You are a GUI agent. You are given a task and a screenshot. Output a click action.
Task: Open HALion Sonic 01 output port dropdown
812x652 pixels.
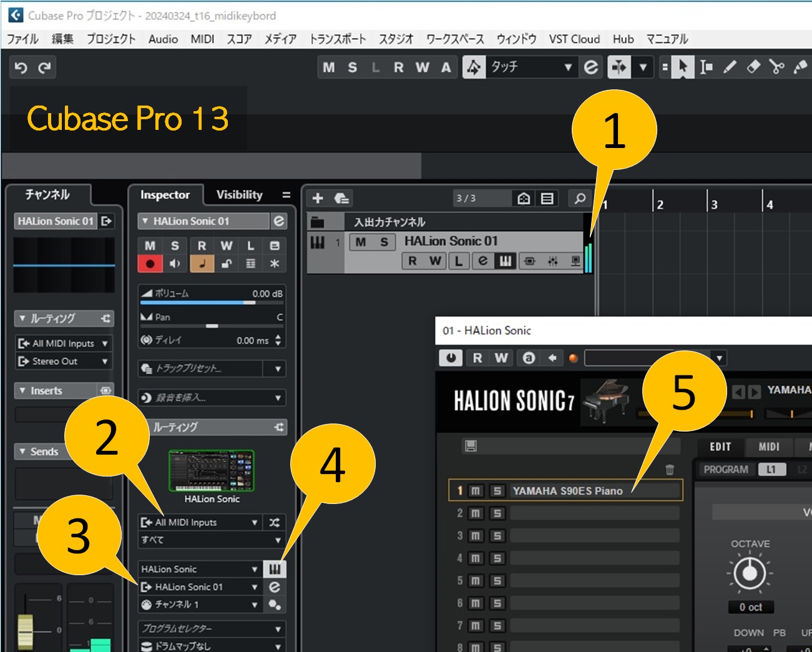(x=200, y=587)
